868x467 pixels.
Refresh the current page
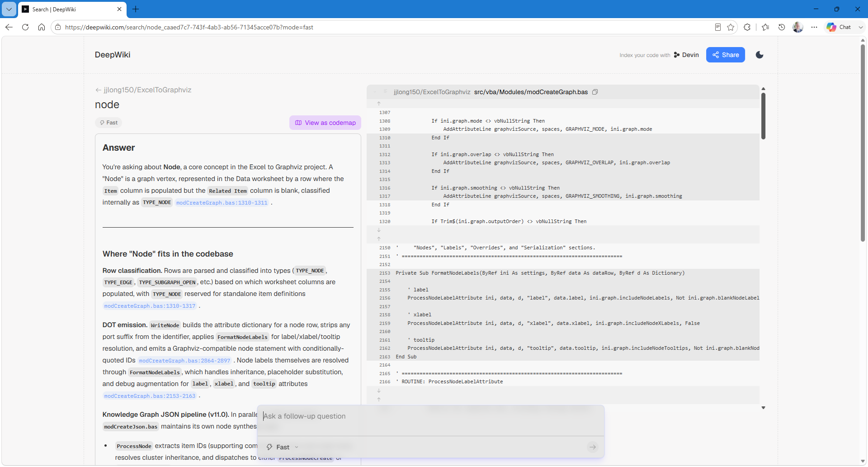coord(25,27)
